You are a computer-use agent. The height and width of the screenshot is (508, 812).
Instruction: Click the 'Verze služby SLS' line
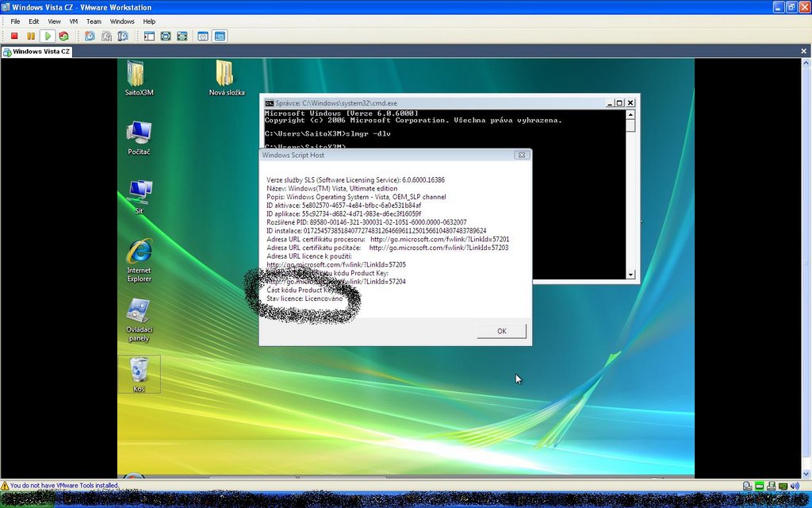click(356, 180)
